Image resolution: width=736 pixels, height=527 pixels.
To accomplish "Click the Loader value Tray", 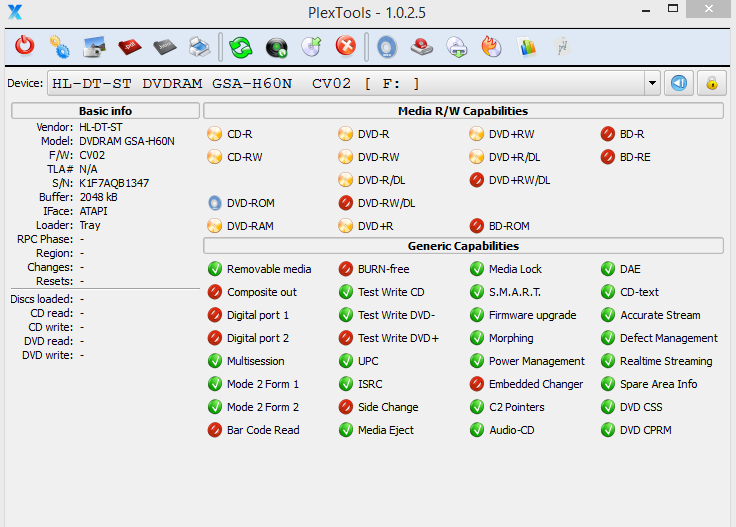I will 90,225.
